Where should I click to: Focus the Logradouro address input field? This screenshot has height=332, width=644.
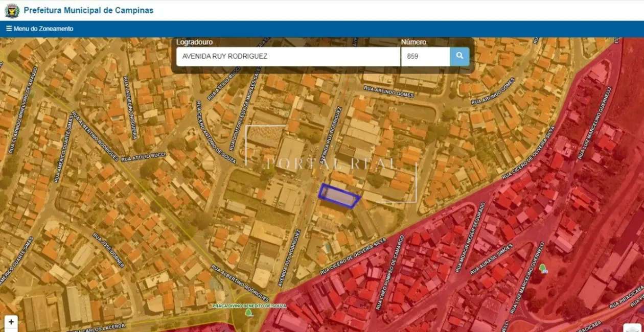(x=288, y=57)
